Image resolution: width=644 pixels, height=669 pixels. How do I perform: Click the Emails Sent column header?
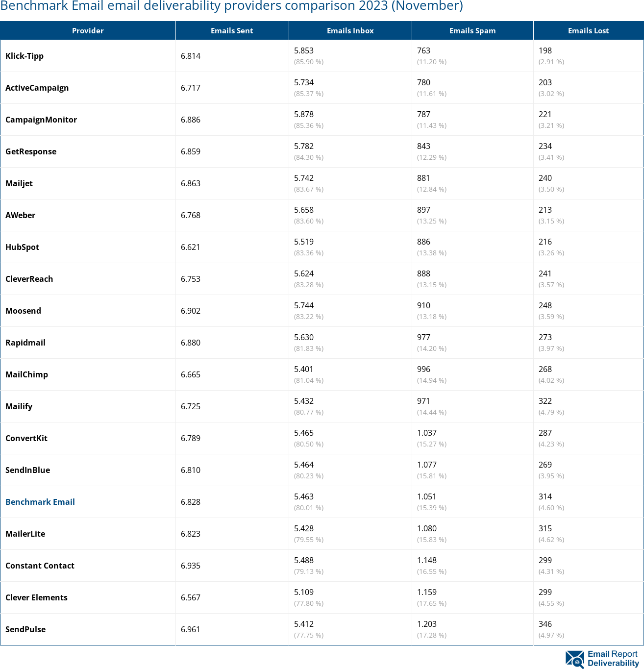point(232,30)
